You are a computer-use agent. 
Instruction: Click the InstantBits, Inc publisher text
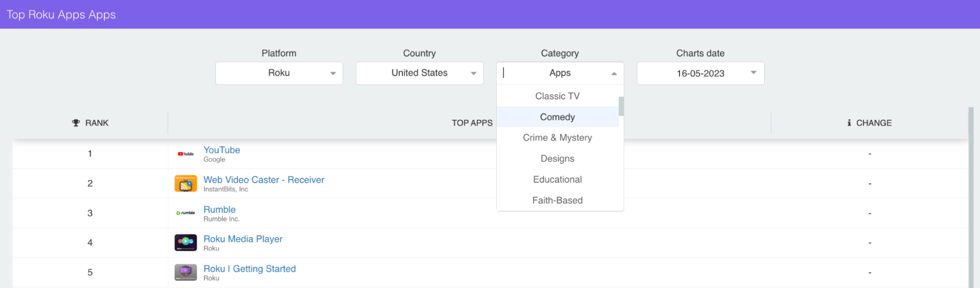(x=226, y=189)
